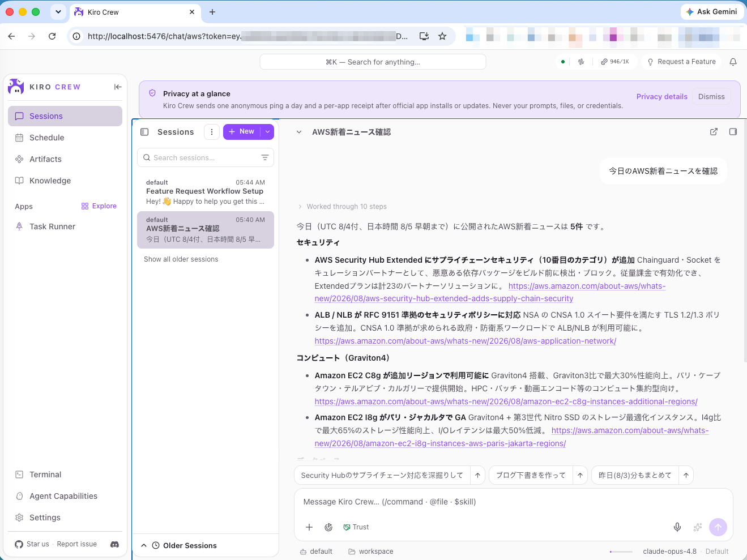Toggle the Trust mode button
This screenshot has width=747, height=560.
[356, 527]
